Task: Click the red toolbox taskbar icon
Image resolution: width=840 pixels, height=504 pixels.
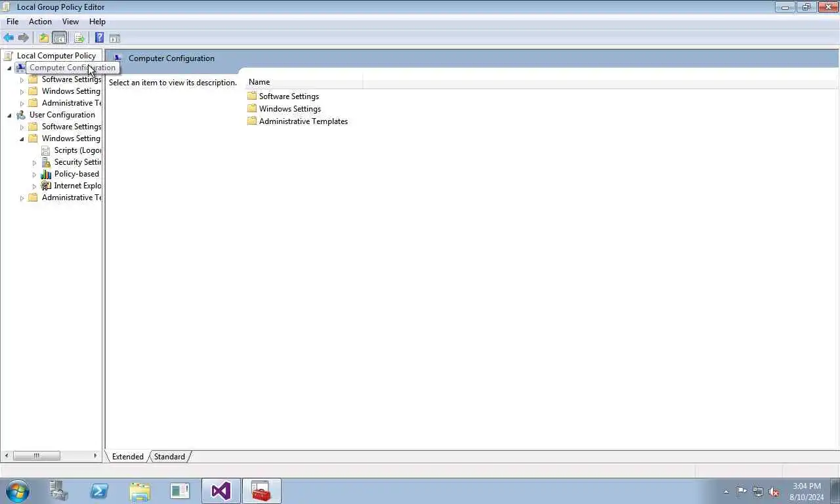Action: point(261,491)
